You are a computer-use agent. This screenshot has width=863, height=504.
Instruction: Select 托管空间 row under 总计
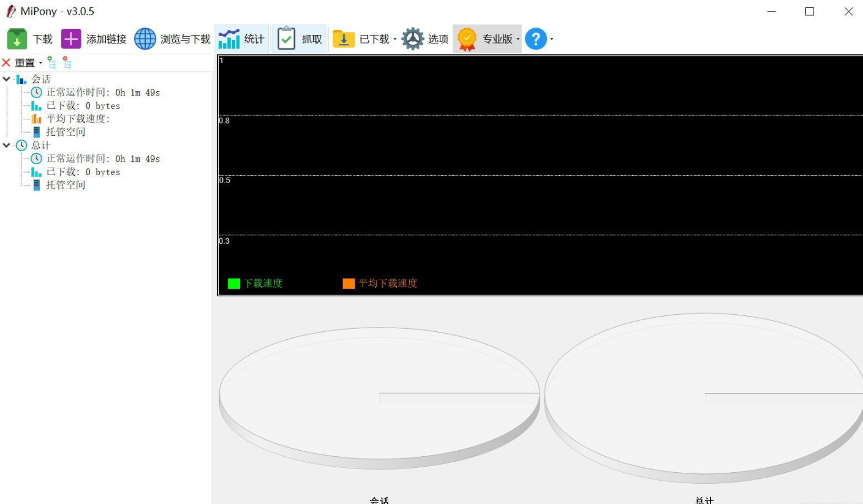[58, 185]
